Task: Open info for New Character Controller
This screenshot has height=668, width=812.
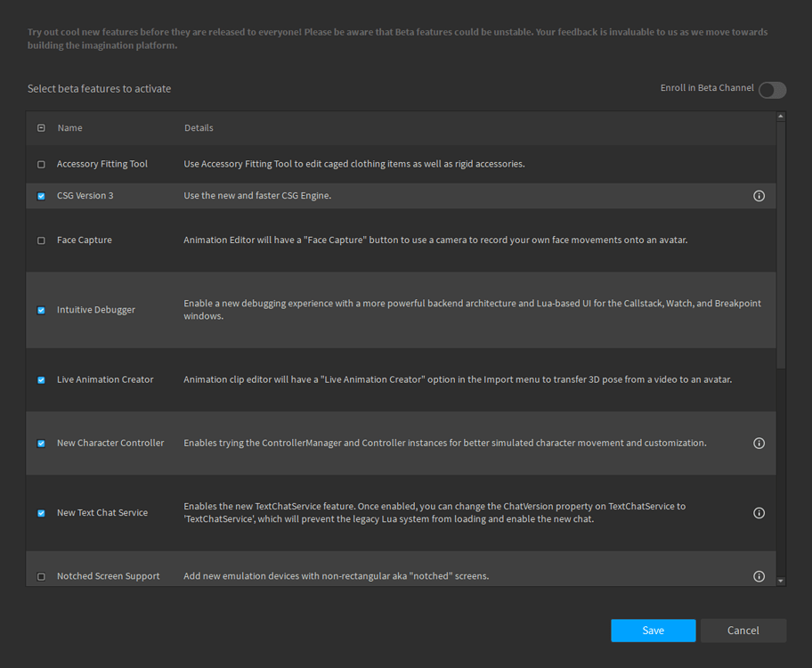Action: click(x=759, y=443)
